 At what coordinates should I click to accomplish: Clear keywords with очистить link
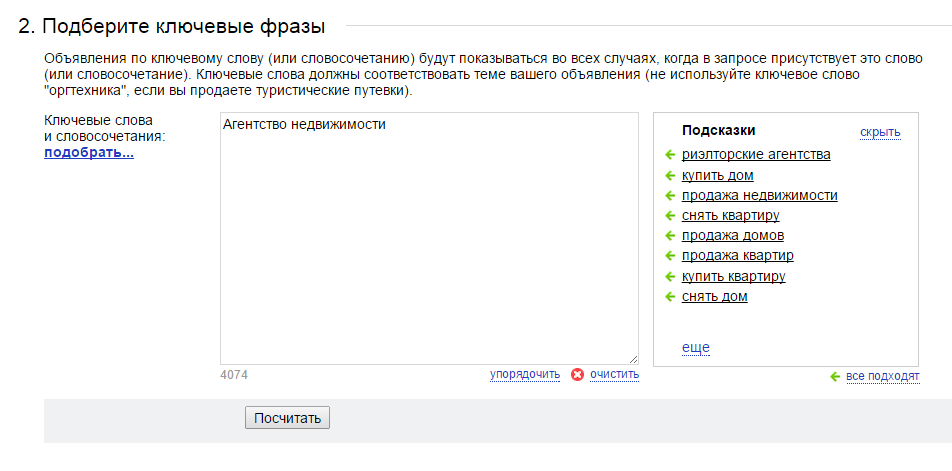[614, 374]
